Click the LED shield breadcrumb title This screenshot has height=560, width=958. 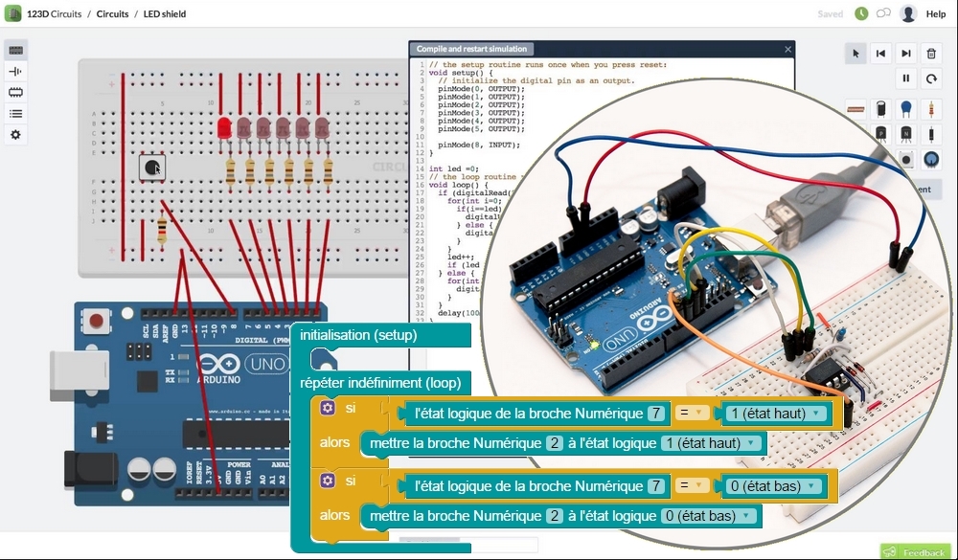click(165, 13)
